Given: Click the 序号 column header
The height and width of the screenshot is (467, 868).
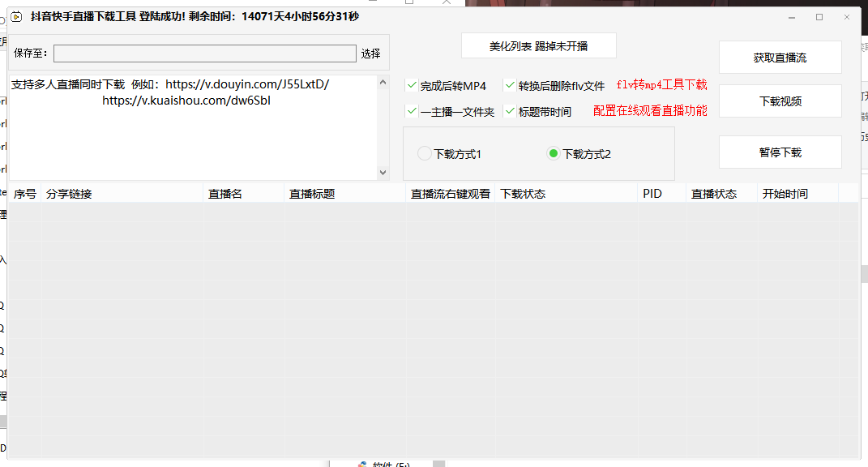Looking at the screenshot, I should coord(25,193).
